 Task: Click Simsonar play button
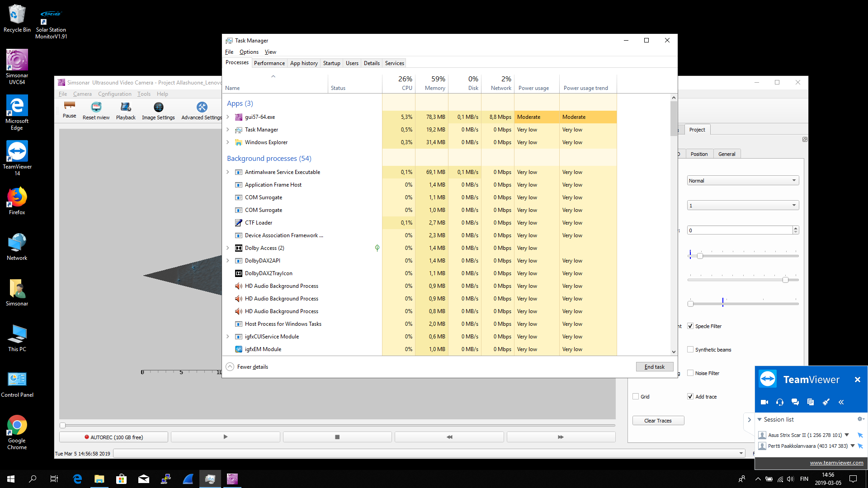[x=225, y=437]
